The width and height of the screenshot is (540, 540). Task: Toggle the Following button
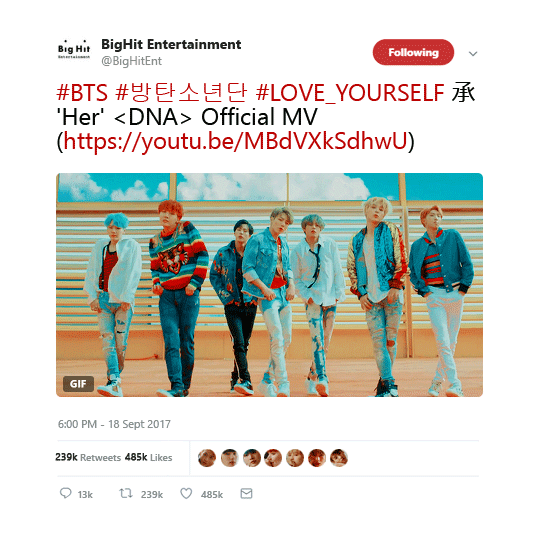click(x=413, y=52)
